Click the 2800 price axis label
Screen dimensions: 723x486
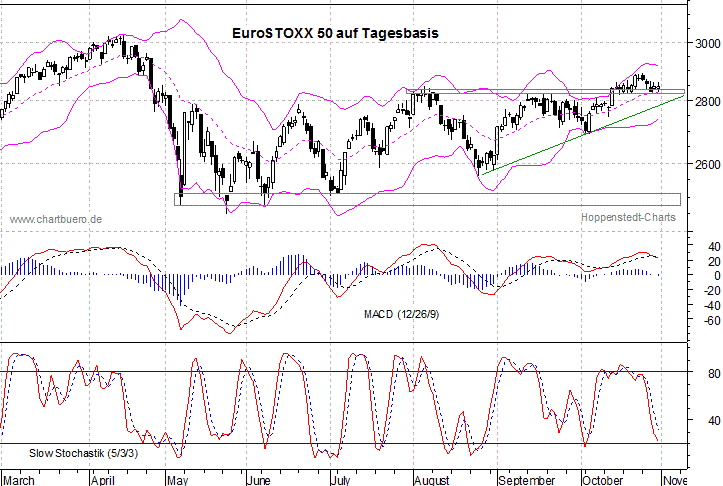(707, 101)
